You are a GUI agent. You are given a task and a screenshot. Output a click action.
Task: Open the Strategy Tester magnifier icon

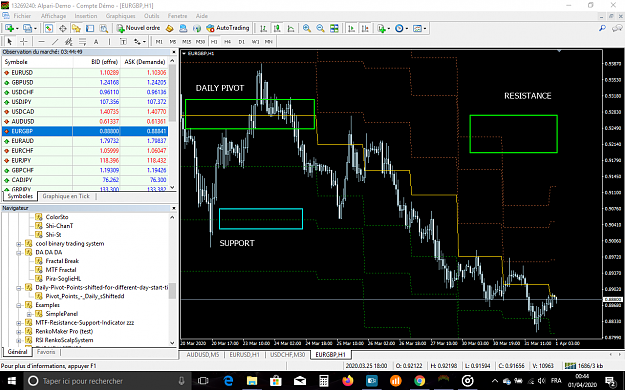coord(104,28)
